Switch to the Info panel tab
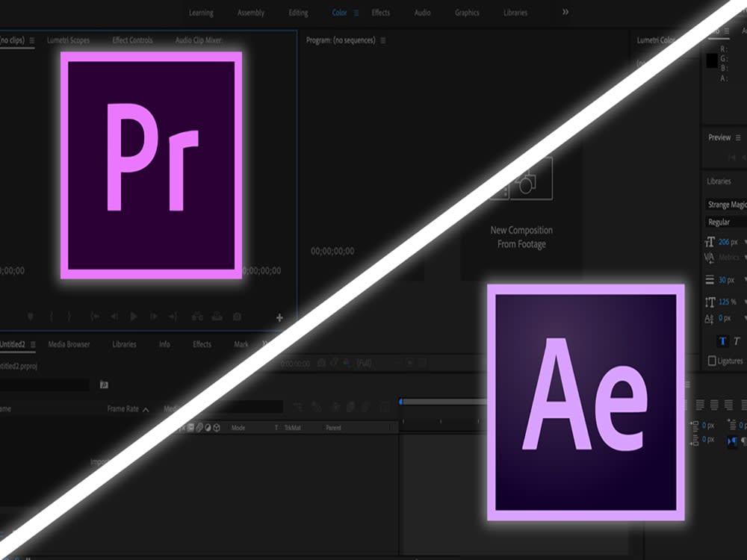The height and width of the screenshot is (560, 747). (164, 344)
